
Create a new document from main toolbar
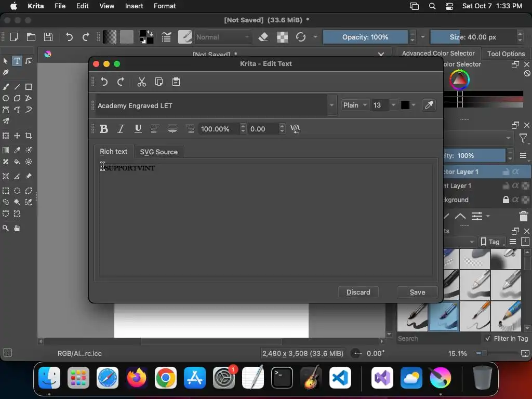tap(14, 37)
